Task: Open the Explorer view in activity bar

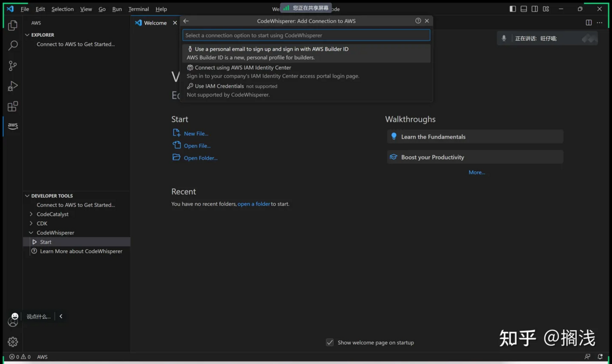Action: point(12,25)
